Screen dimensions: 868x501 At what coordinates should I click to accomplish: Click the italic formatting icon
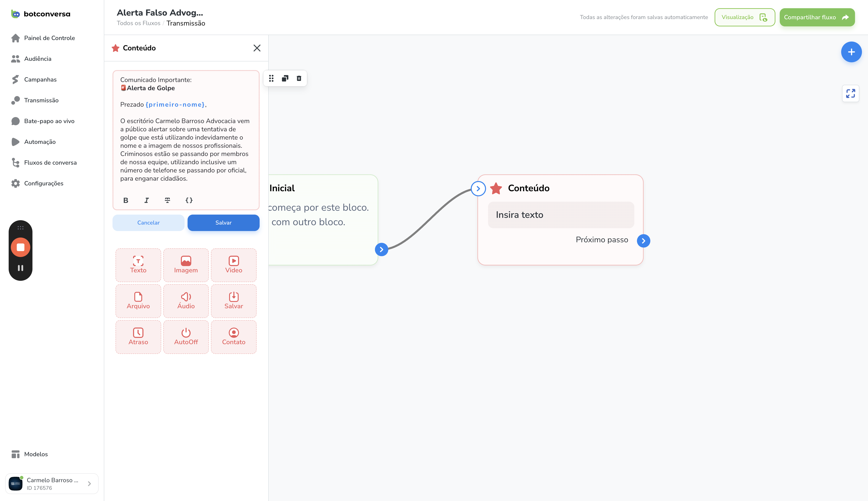(x=146, y=200)
